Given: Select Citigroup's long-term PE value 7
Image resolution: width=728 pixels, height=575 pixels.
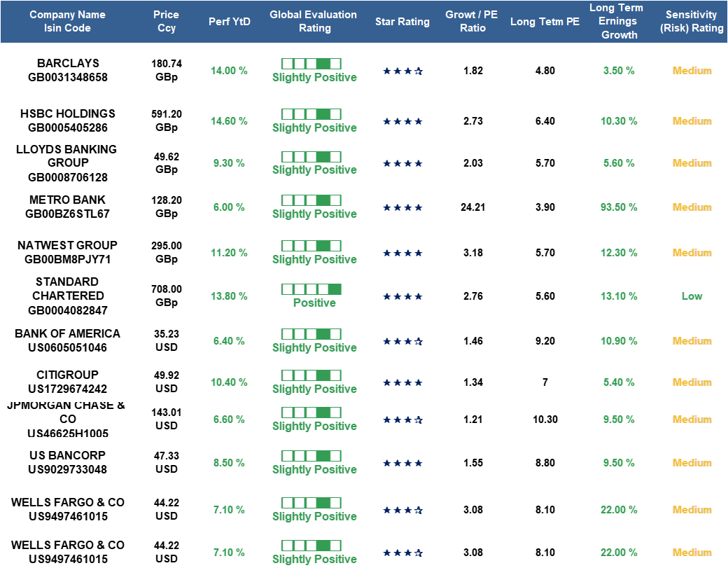Looking at the screenshot, I should (x=545, y=382).
